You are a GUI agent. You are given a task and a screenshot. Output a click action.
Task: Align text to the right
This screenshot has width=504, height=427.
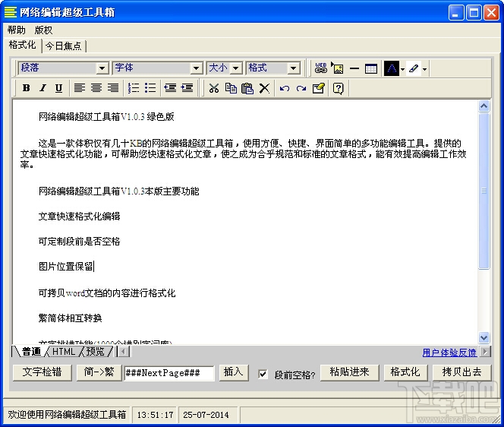coord(113,88)
